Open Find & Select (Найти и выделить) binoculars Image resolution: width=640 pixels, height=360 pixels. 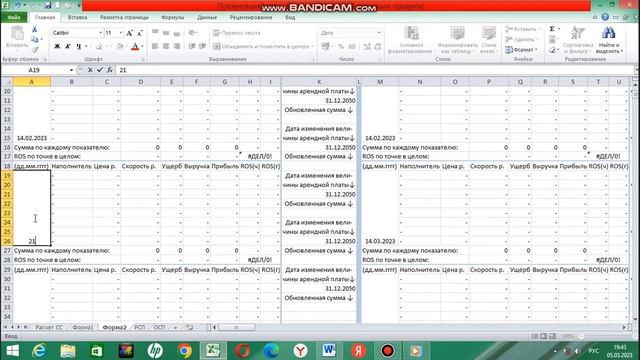tap(609, 40)
